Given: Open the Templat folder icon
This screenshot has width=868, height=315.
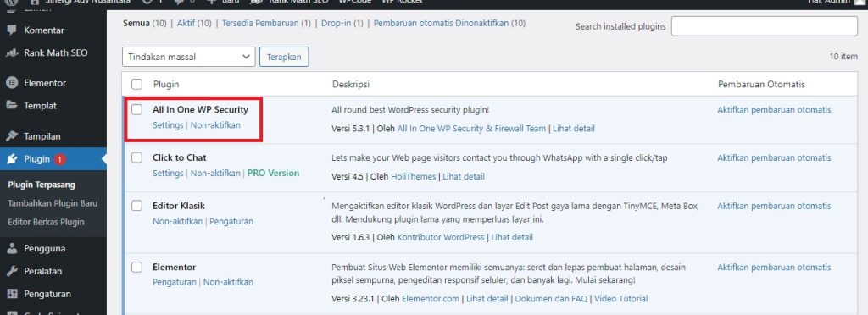Looking at the screenshot, I should [12, 106].
